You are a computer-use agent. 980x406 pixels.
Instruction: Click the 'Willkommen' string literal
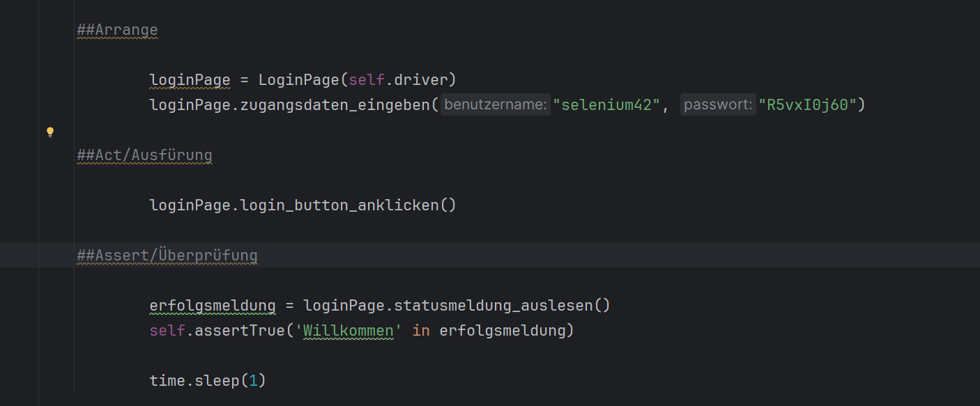point(349,331)
